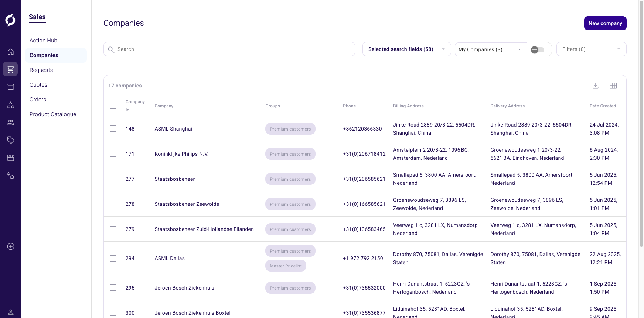Open the users icon in left rail
The height and width of the screenshot is (318, 644).
11,122
